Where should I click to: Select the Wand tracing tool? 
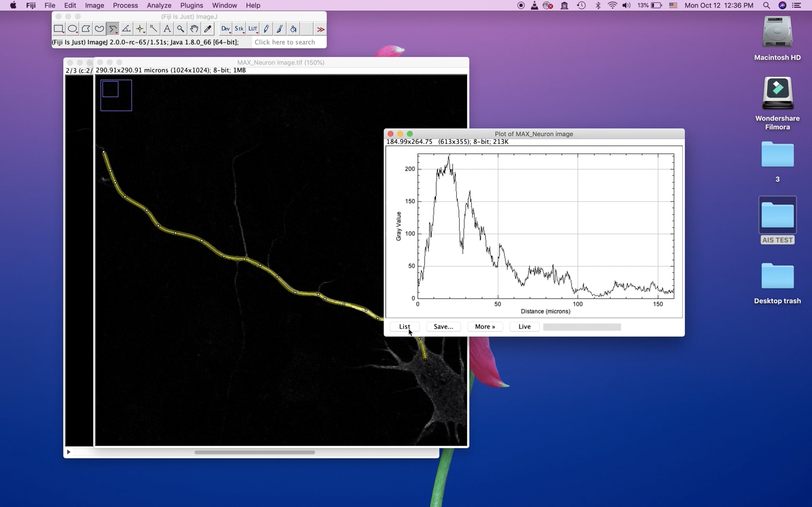click(x=153, y=29)
